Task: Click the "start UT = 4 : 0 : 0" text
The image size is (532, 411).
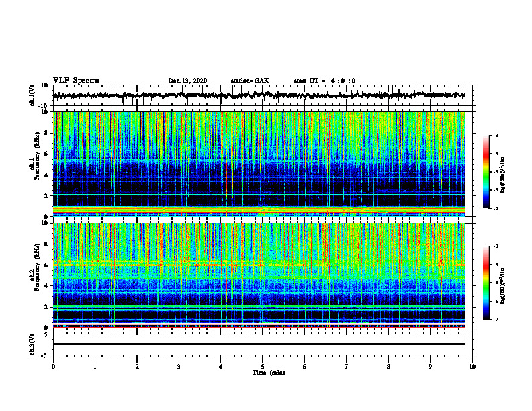Action: tap(324, 81)
